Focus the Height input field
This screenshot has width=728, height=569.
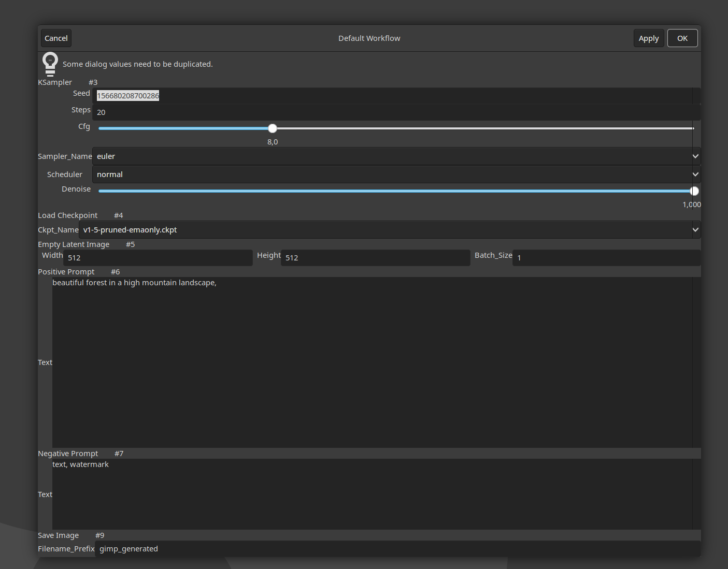click(x=376, y=258)
